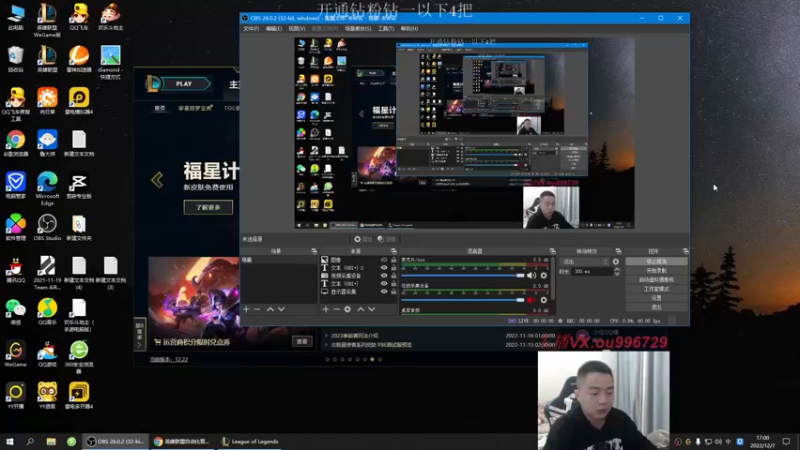Pop out the Scene Transitions dock
This screenshot has width=800, height=450.
[618, 251]
